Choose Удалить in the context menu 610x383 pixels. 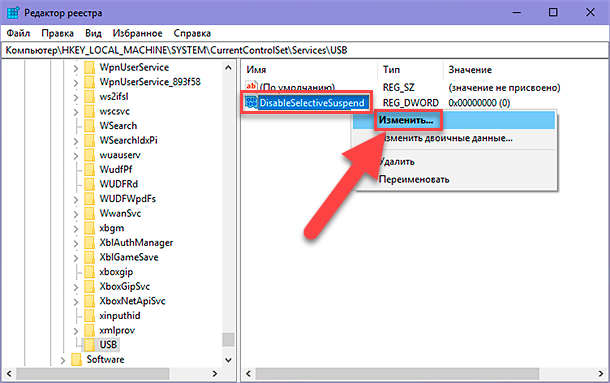pos(454,162)
